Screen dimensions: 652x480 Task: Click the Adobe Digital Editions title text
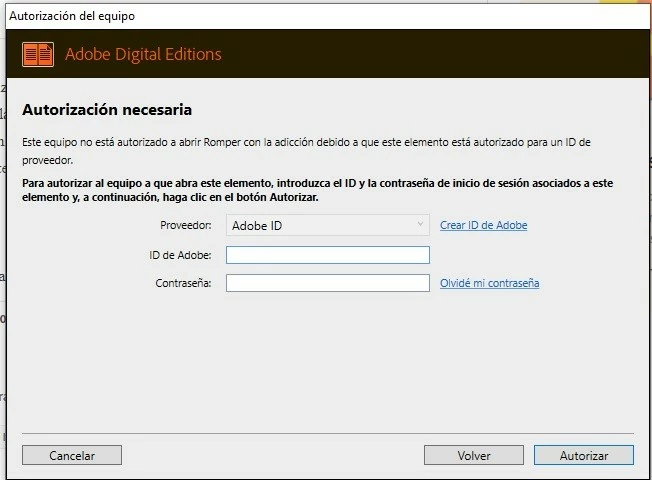143,54
